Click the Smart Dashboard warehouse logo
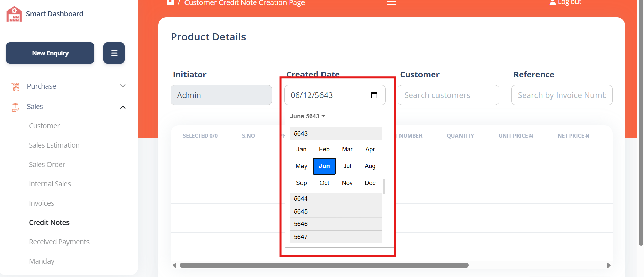Viewport: 644px width, 277px height. pyautogui.click(x=14, y=14)
